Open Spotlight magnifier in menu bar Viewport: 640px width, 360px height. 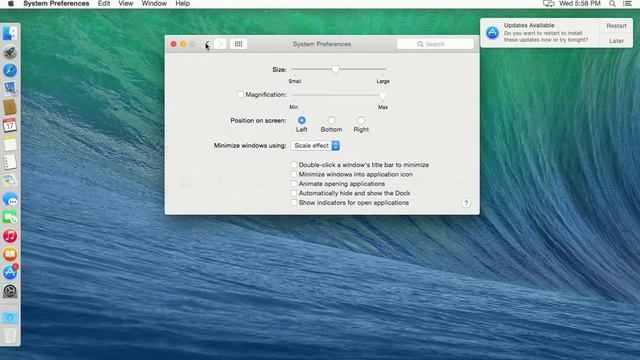(612, 4)
